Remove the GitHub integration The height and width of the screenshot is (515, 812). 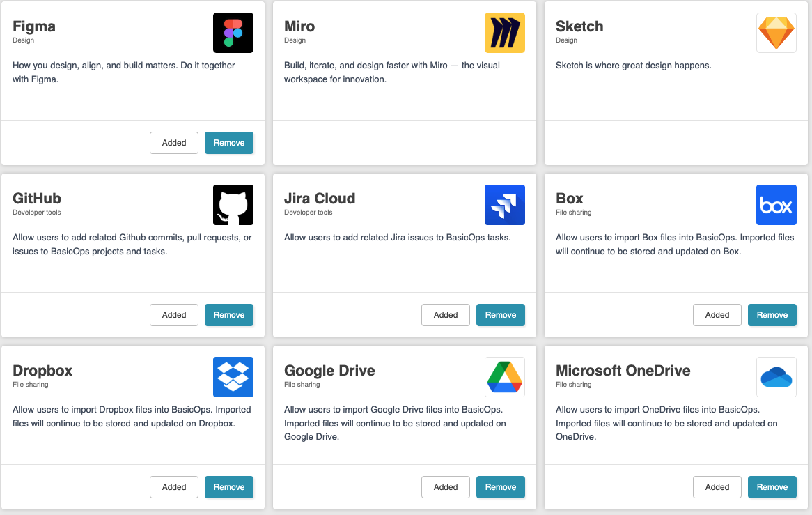229,314
